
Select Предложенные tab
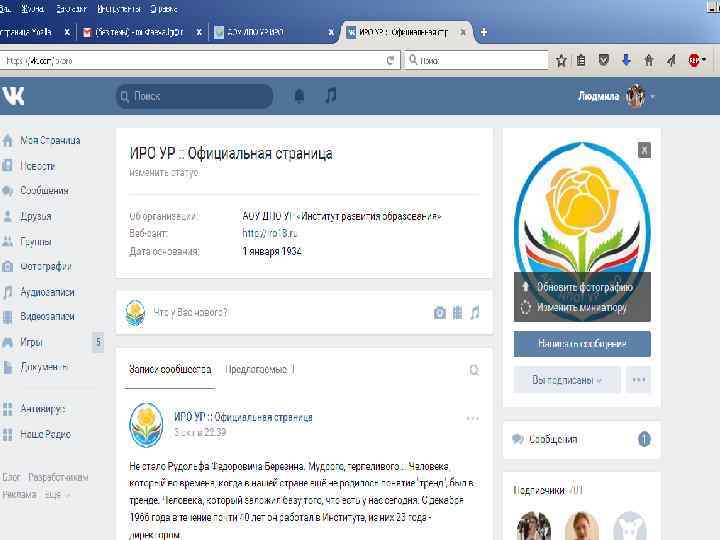[x=260, y=370]
